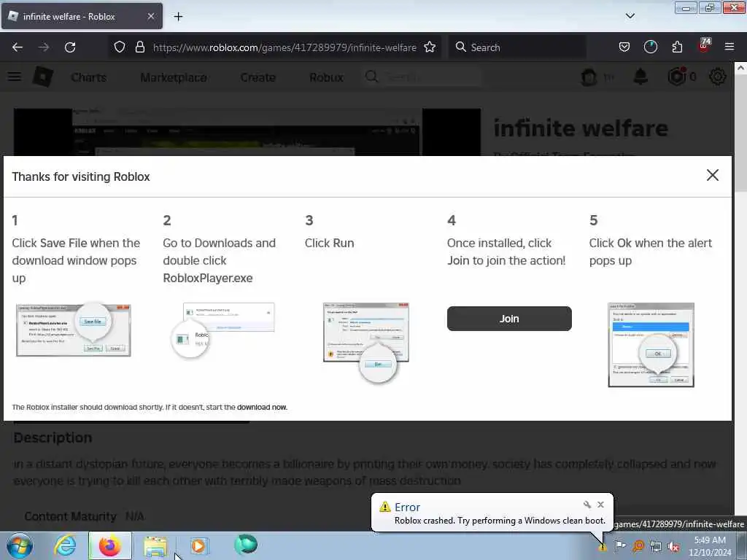This screenshot has height=560, width=747.
Task: Select the infinite welfare - Roblox tab
Action: click(x=82, y=17)
